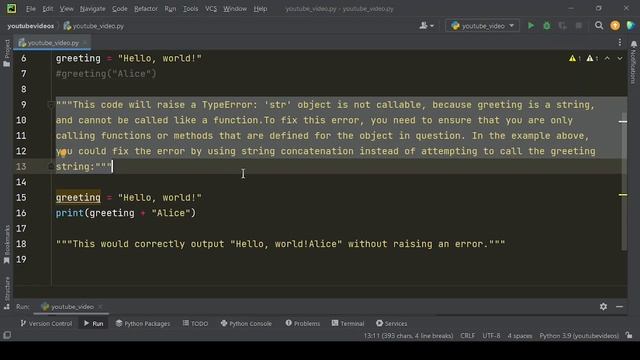640x360 pixels.
Task: Click Run with Coverage icon
Action: 562,26
